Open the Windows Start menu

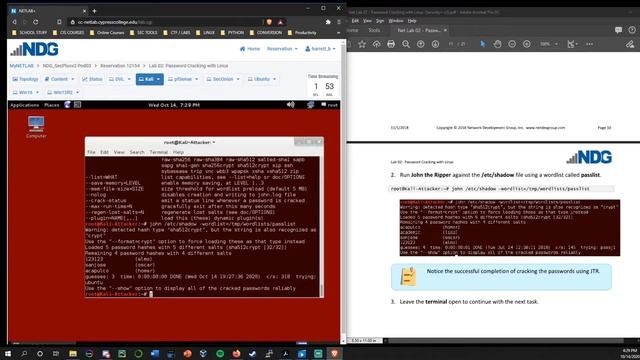[8, 353]
